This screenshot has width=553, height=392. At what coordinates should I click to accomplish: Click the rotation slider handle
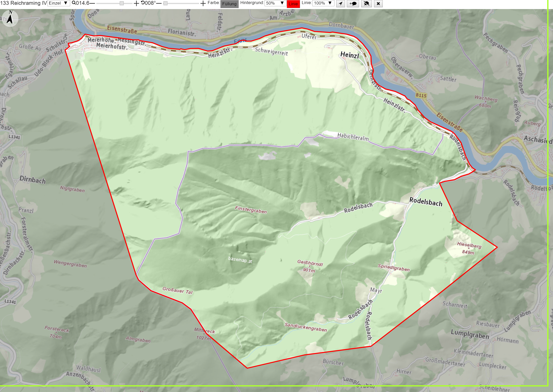coord(165,3)
